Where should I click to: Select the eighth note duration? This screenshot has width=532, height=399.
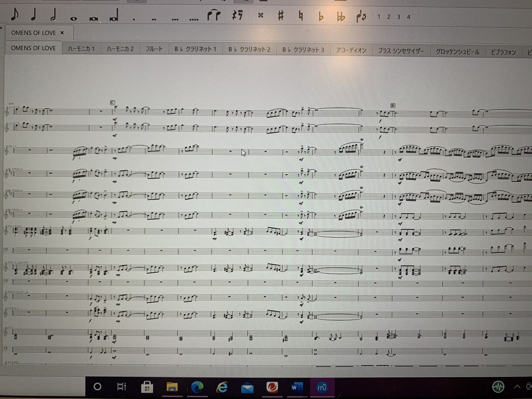pyautogui.click(x=14, y=16)
